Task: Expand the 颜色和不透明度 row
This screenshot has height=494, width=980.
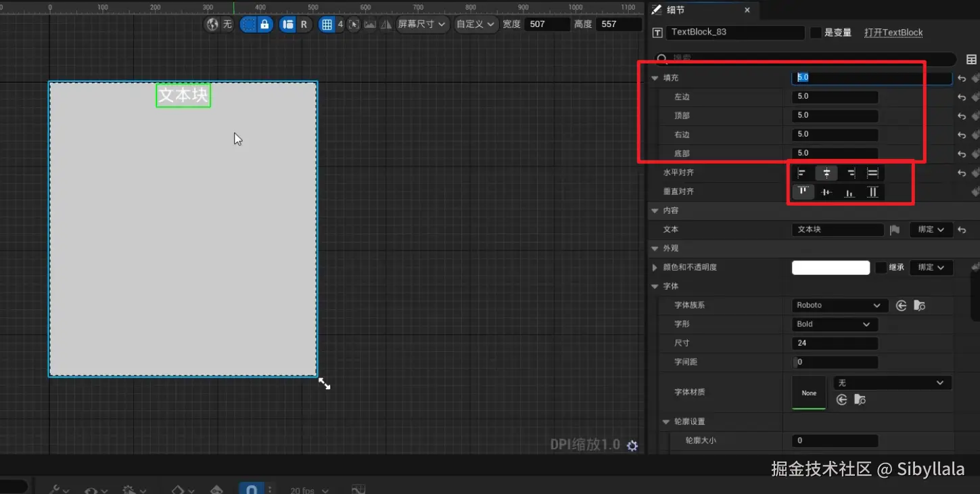Action: pos(655,267)
